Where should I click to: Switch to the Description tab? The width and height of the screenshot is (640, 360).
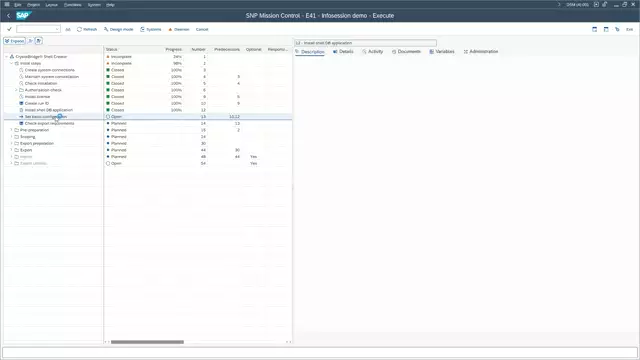(x=310, y=52)
